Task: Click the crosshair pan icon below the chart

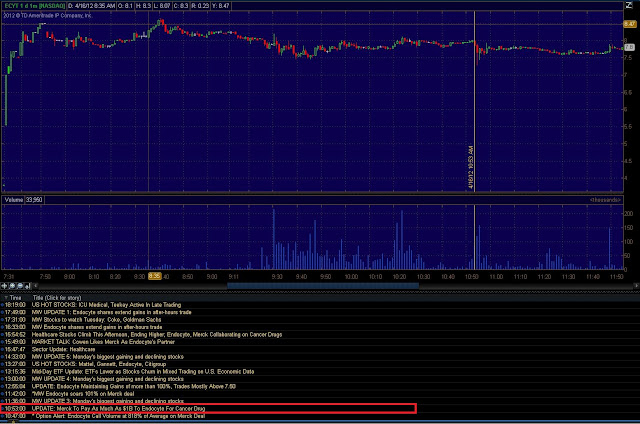Action: pyautogui.click(x=4, y=286)
